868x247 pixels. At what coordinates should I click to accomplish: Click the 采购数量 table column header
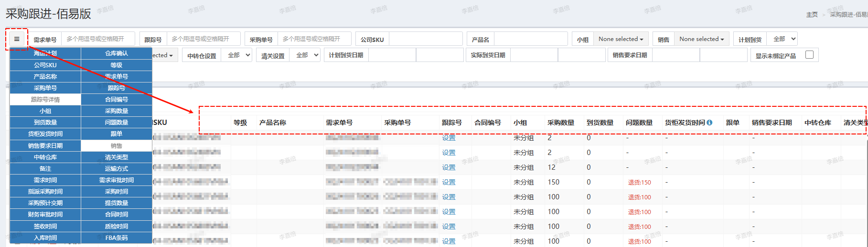click(561, 123)
